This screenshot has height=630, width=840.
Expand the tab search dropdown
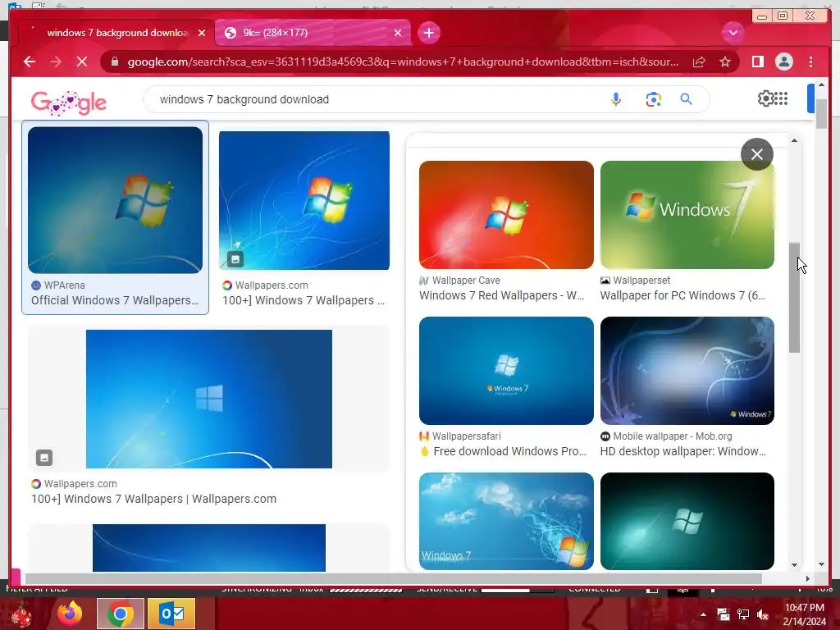tap(733, 33)
